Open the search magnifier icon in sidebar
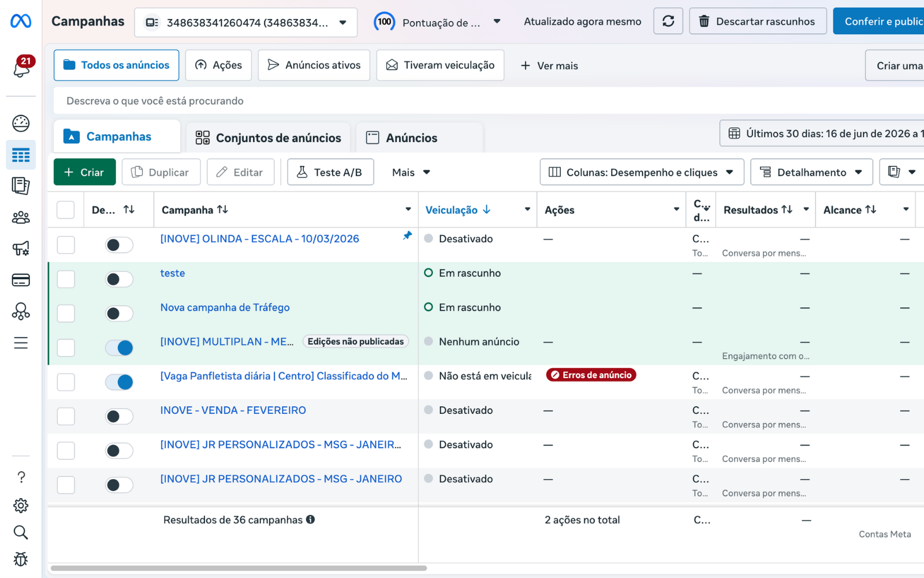The image size is (924, 578). tap(21, 532)
